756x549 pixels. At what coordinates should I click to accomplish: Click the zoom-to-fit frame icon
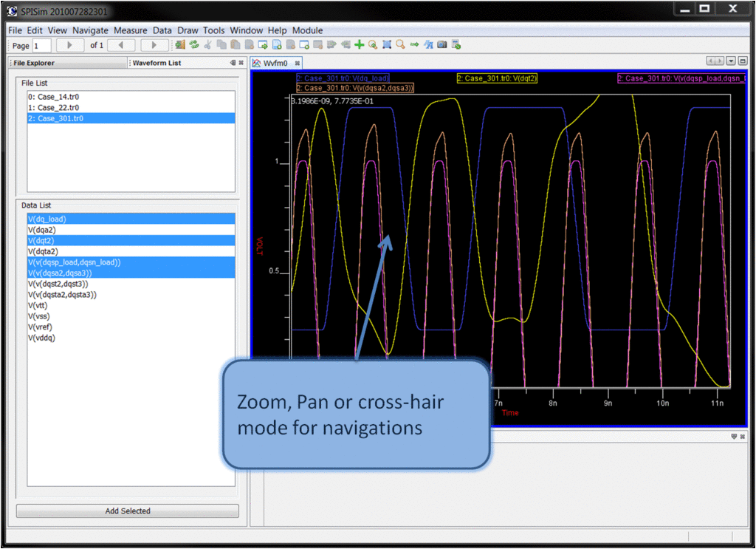(387, 45)
